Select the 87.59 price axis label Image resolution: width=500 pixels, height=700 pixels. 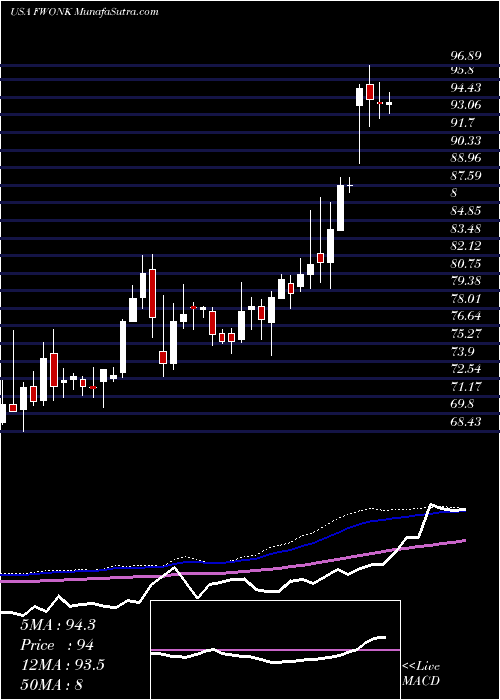pyautogui.click(x=466, y=175)
